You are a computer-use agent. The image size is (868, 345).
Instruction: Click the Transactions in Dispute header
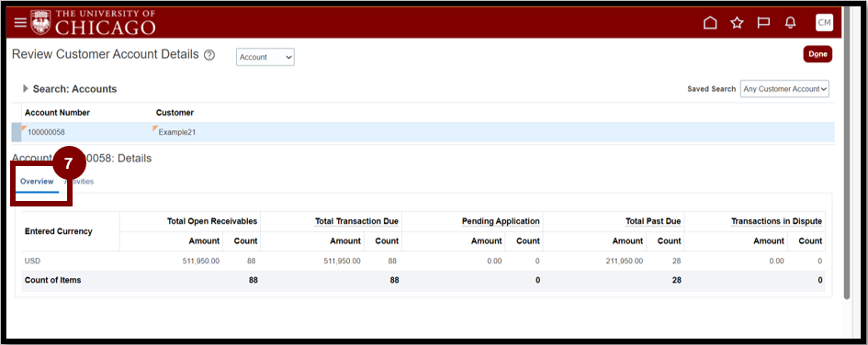(777, 221)
